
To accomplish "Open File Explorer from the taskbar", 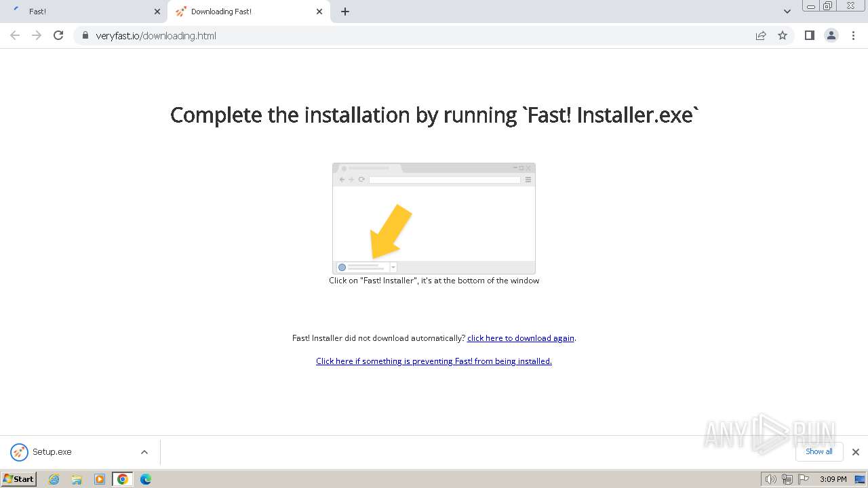I will [77, 479].
